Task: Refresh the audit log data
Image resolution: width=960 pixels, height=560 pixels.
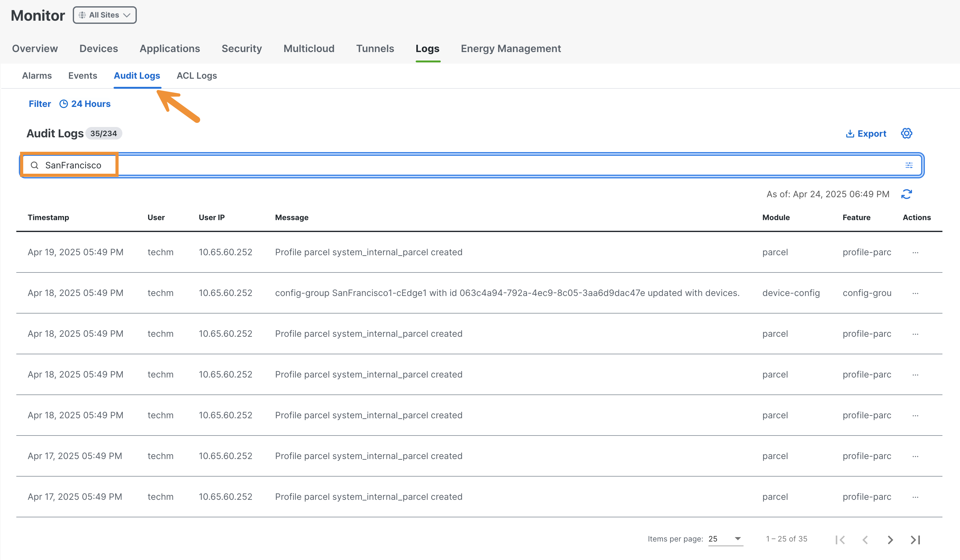Action: [906, 194]
